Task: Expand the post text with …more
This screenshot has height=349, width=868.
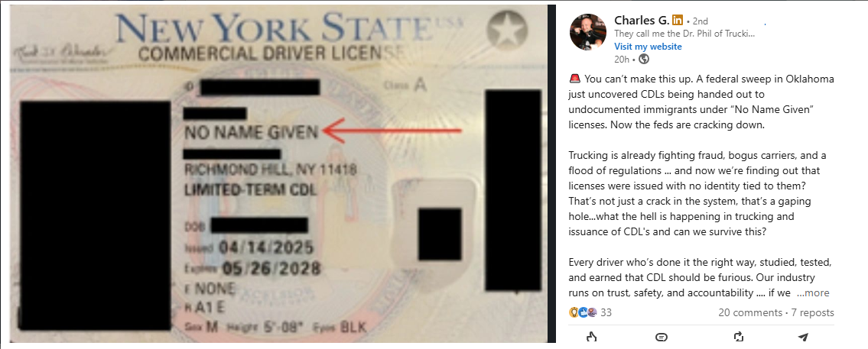Action: pyautogui.click(x=813, y=293)
